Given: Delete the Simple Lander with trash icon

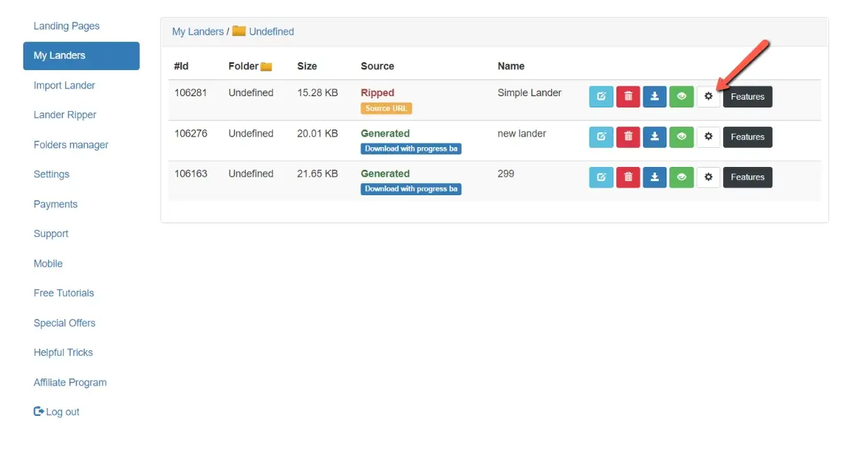Looking at the screenshot, I should (628, 97).
